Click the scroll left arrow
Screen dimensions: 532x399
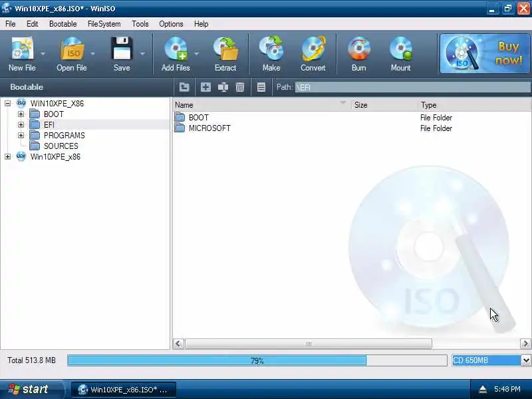tap(178, 344)
